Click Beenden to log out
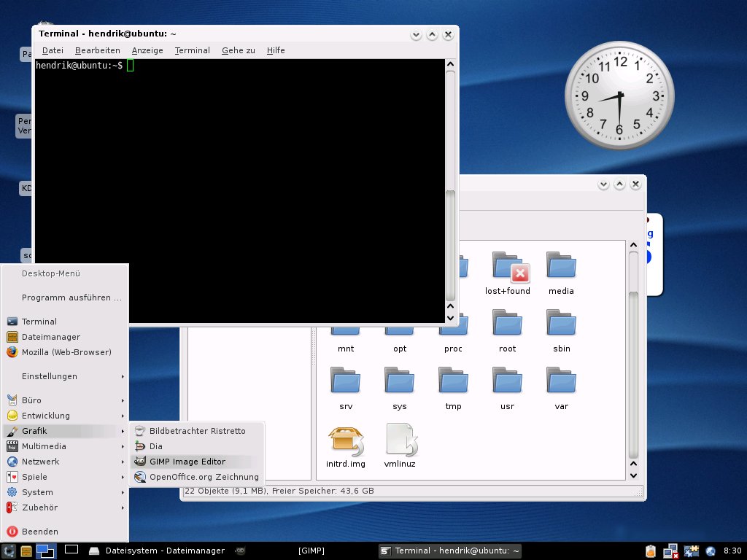747x560 pixels. 65,532
